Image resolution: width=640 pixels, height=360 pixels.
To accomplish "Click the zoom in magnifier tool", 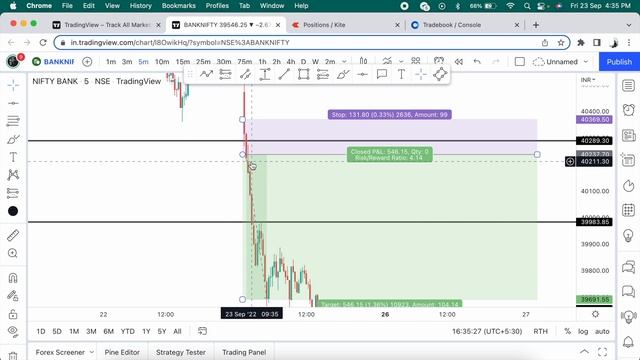I will pyautogui.click(x=13, y=253).
